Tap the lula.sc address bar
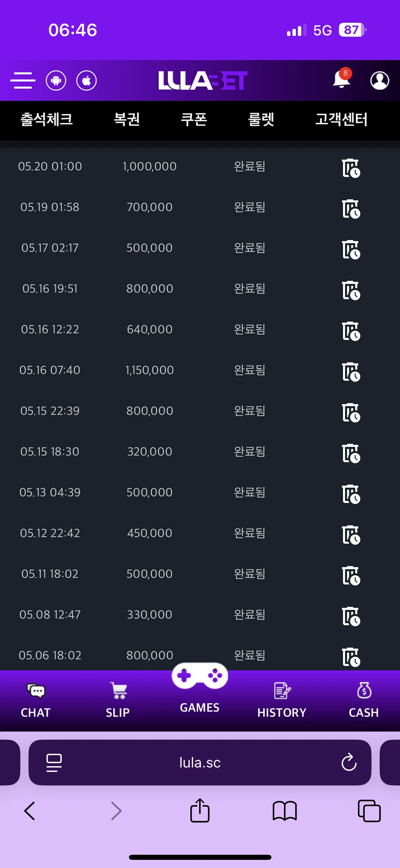The image size is (400, 868). pos(200,763)
